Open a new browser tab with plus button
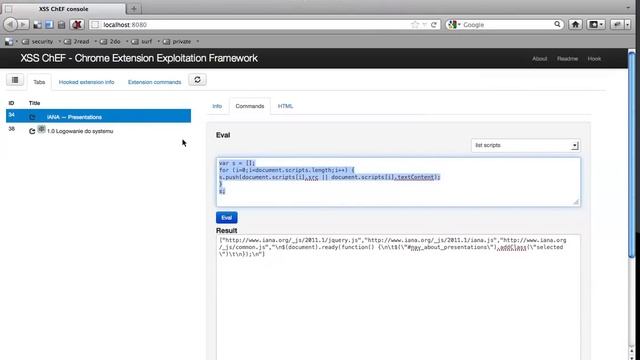640x360 pixels. click(x=133, y=9)
